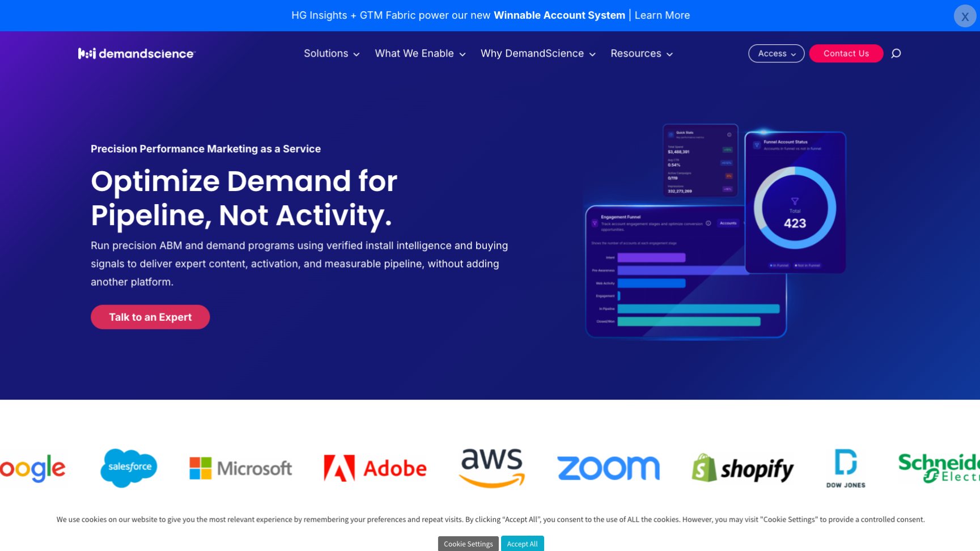The width and height of the screenshot is (980, 551).
Task: Expand the Solutions menu
Action: tap(332, 53)
